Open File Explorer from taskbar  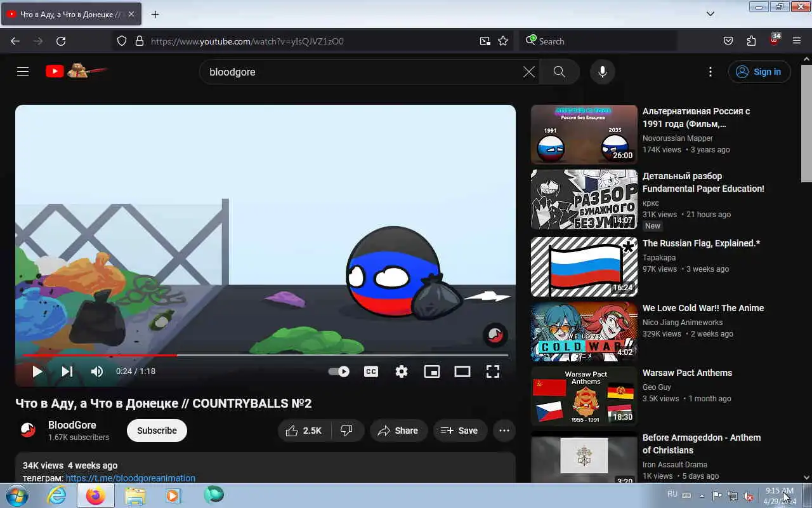pos(134,495)
